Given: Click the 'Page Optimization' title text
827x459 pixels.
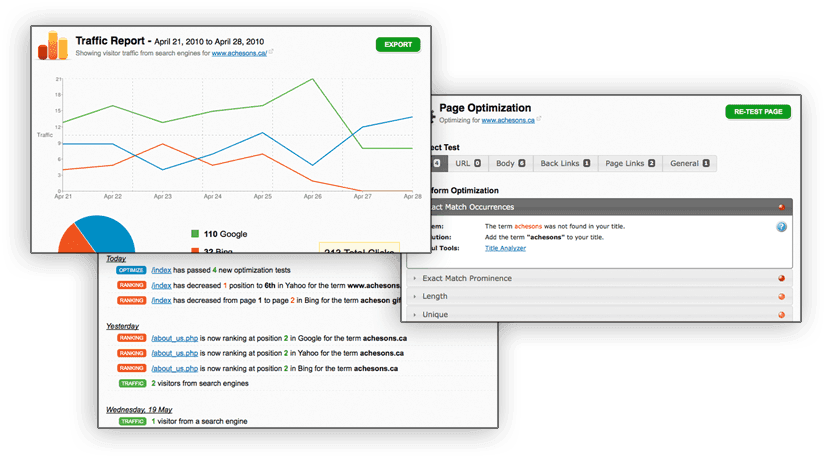Looking at the screenshot, I should click(x=485, y=108).
